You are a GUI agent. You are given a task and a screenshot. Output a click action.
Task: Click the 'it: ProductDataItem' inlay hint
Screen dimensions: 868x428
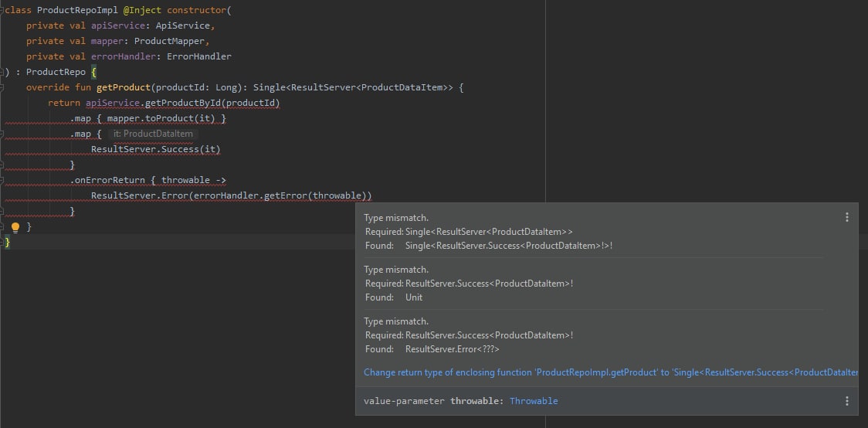154,134
